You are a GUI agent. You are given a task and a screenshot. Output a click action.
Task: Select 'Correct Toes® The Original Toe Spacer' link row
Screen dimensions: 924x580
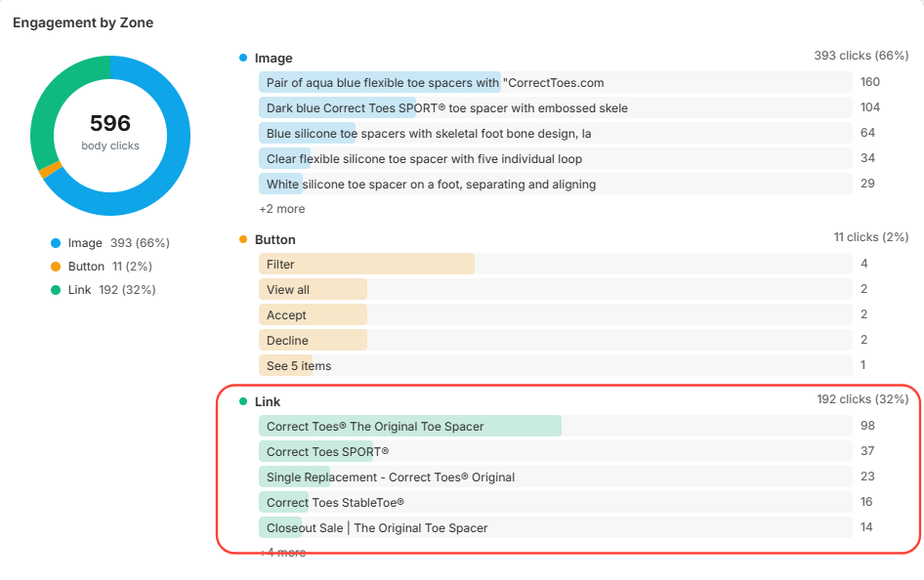point(555,426)
